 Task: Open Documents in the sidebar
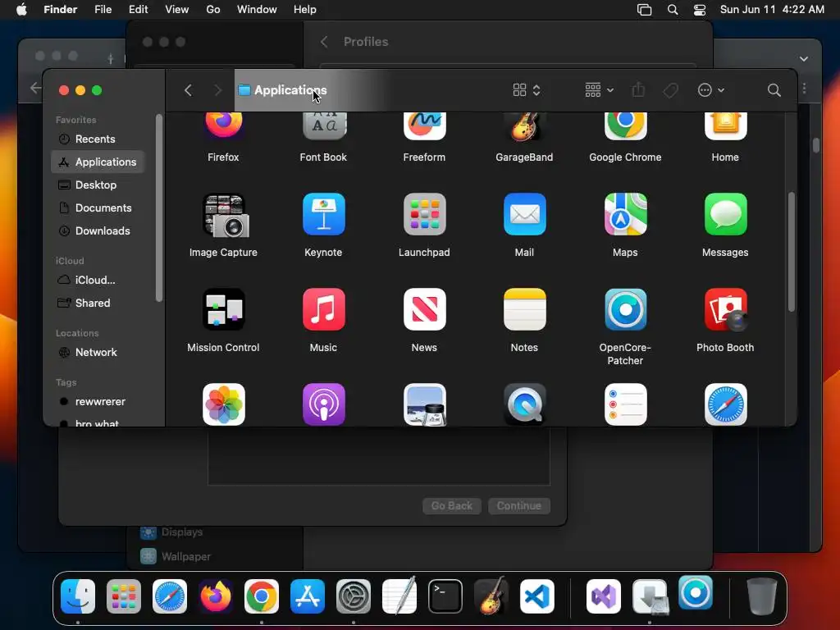(x=98, y=208)
